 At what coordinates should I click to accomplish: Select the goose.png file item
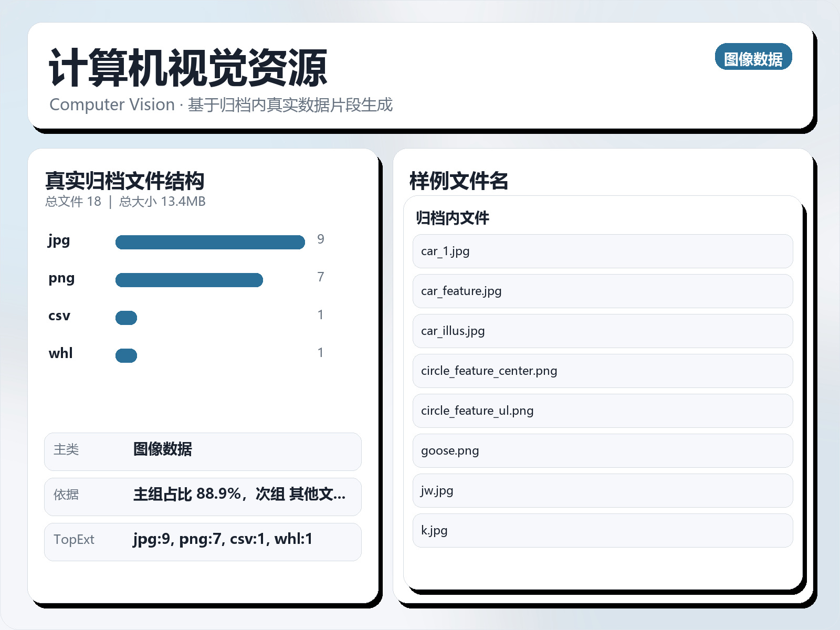[x=602, y=450]
